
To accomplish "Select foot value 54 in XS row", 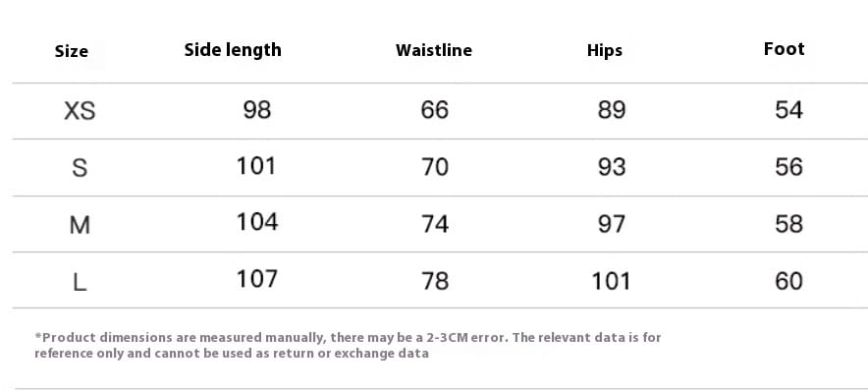I will click(x=788, y=110).
